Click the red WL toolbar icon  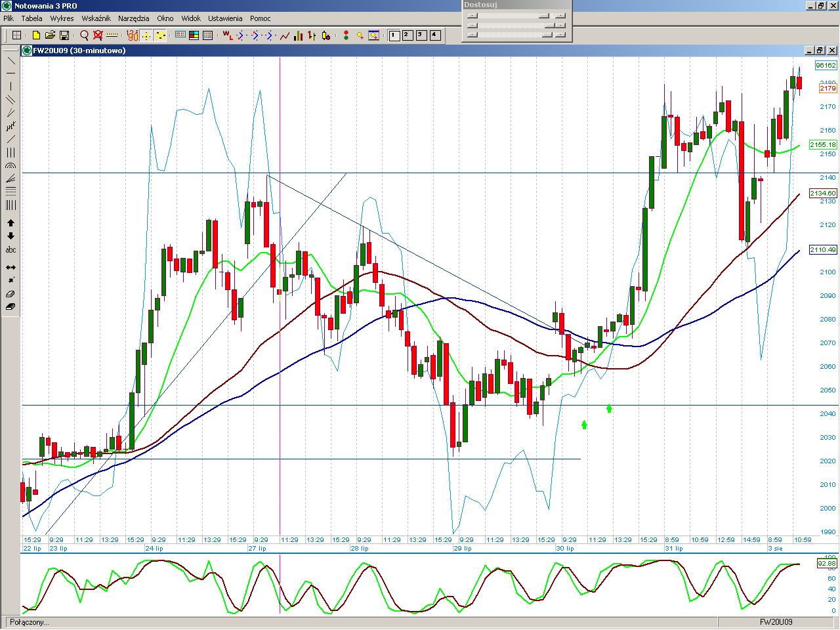tap(227, 35)
